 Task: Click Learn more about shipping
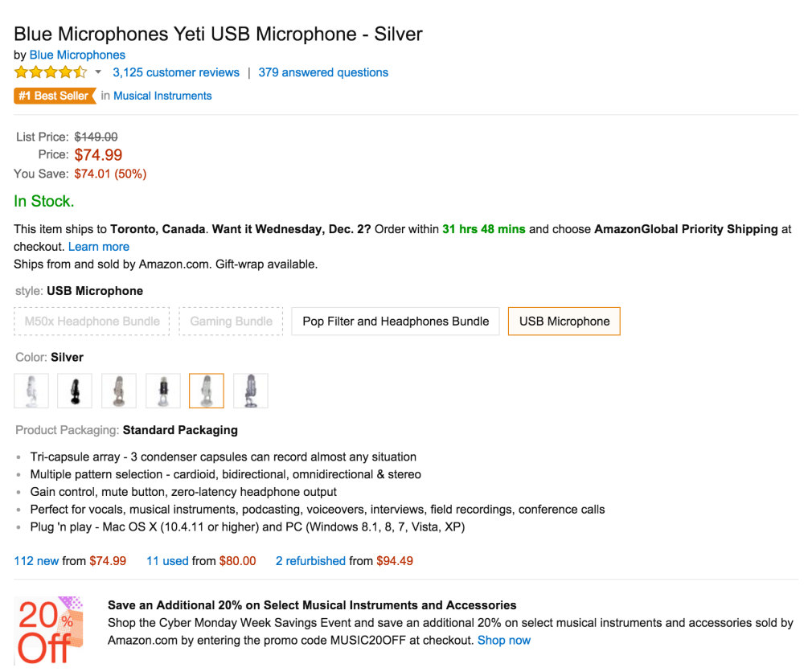pyautogui.click(x=98, y=247)
